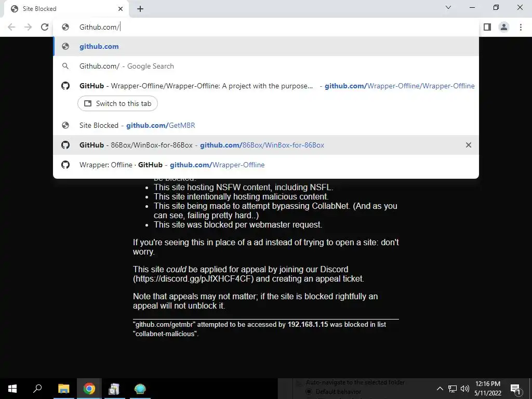This screenshot has width=532, height=399.
Task: Click the volume speaker tray icon
Action: tap(465, 389)
